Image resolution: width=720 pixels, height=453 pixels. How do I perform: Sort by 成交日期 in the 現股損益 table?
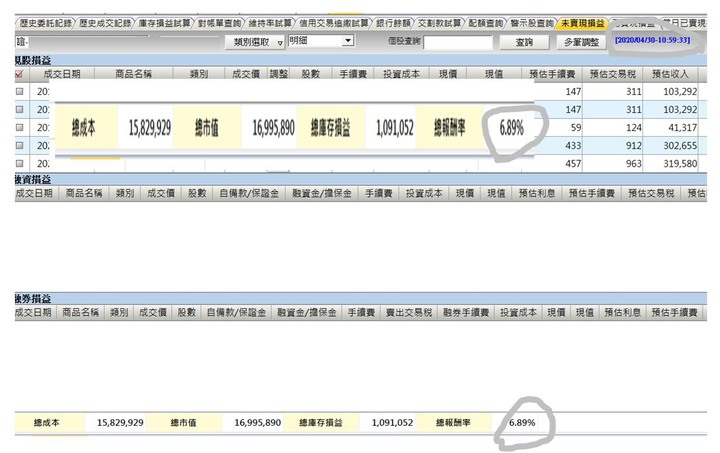[x=62, y=74]
